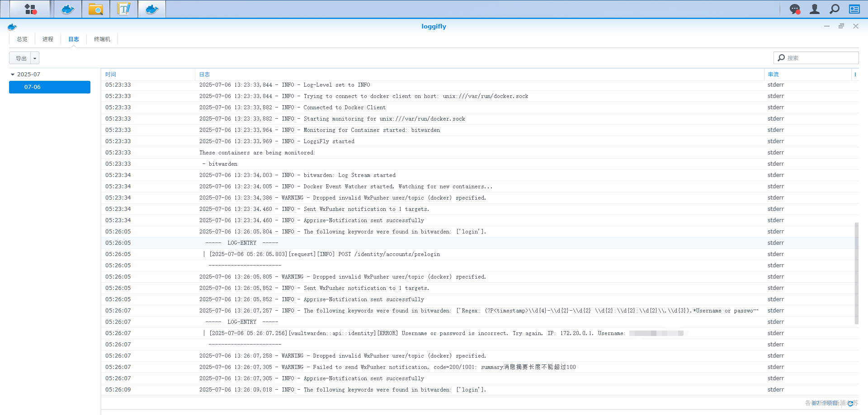Open the widgets panel icon
Image resolution: width=868 pixels, height=415 pixels.
[854, 9]
